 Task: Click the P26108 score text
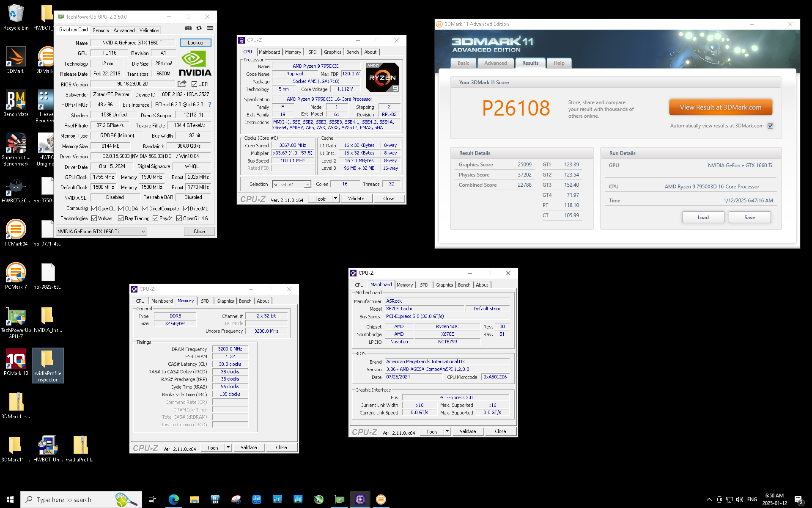(x=516, y=108)
